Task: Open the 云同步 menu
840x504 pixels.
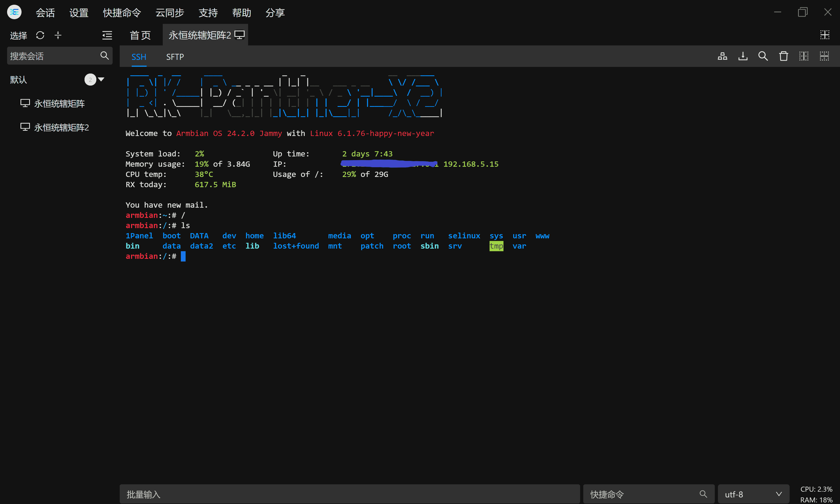Action: [x=169, y=13]
